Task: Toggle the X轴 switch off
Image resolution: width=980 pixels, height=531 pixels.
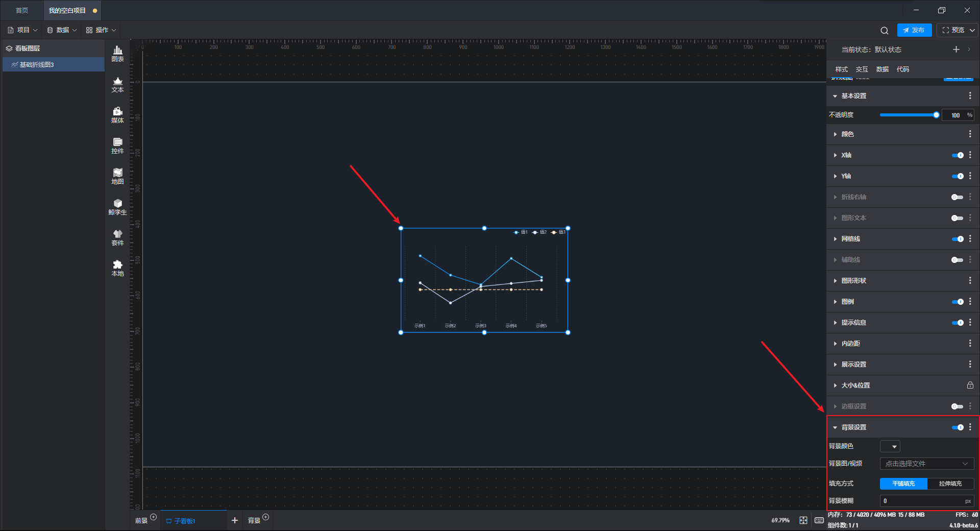Action: pos(958,155)
